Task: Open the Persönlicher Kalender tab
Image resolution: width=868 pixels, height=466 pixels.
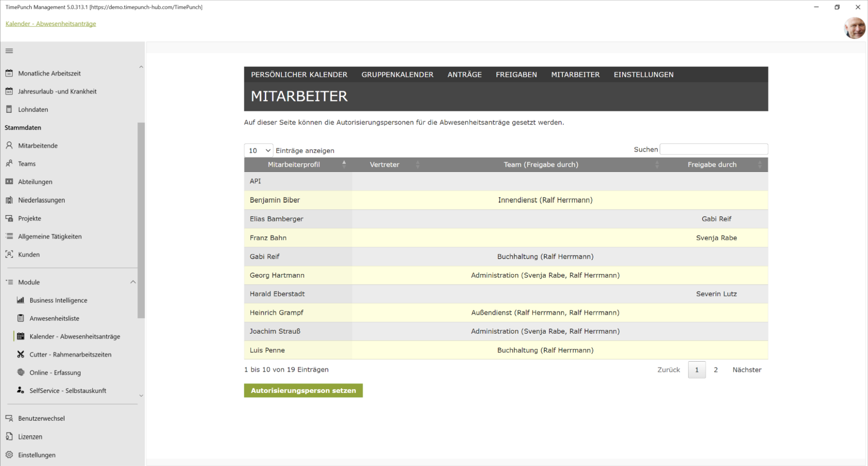Action: pyautogui.click(x=299, y=75)
